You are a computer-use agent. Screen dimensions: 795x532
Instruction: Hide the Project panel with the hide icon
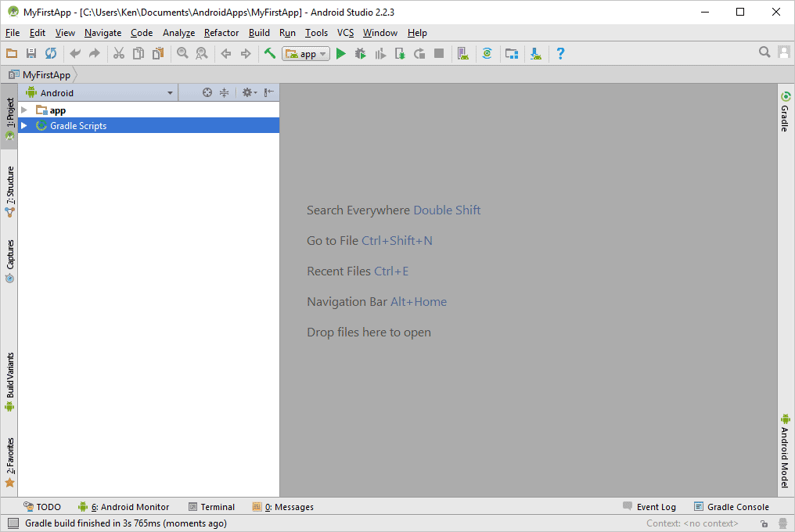pyautogui.click(x=268, y=92)
